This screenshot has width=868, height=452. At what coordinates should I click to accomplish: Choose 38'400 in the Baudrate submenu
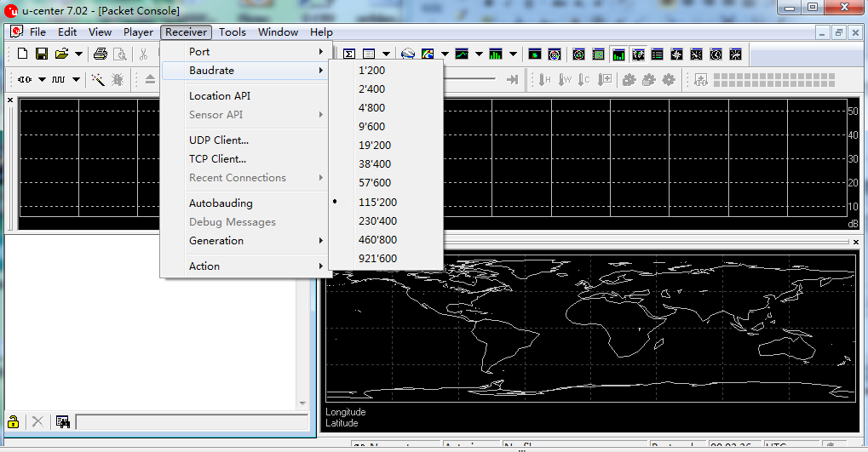[386, 164]
